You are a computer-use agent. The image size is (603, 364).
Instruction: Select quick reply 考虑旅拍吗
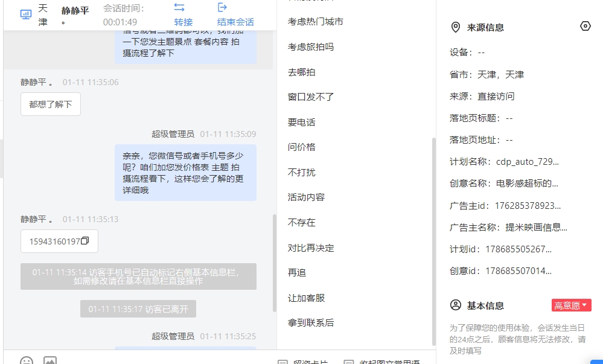[311, 47]
